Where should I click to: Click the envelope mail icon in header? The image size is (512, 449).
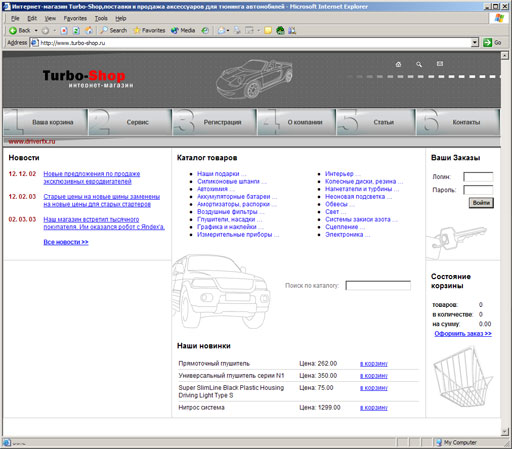(440, 64)
